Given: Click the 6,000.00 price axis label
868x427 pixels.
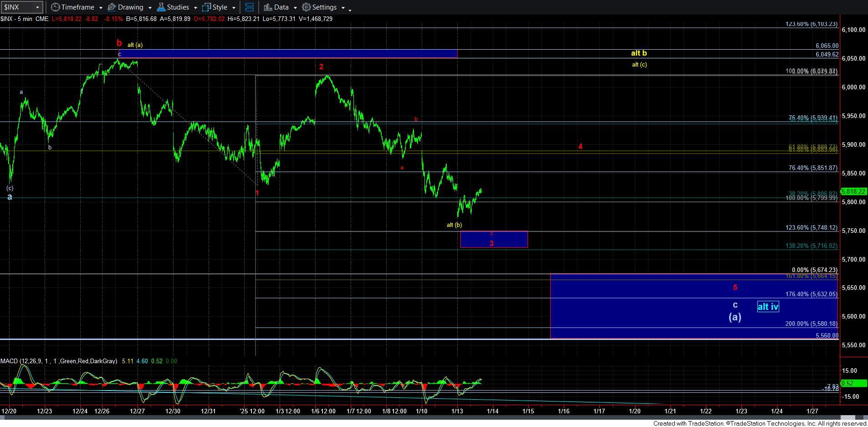Looking at the screenshot, I should click(854, 87).
